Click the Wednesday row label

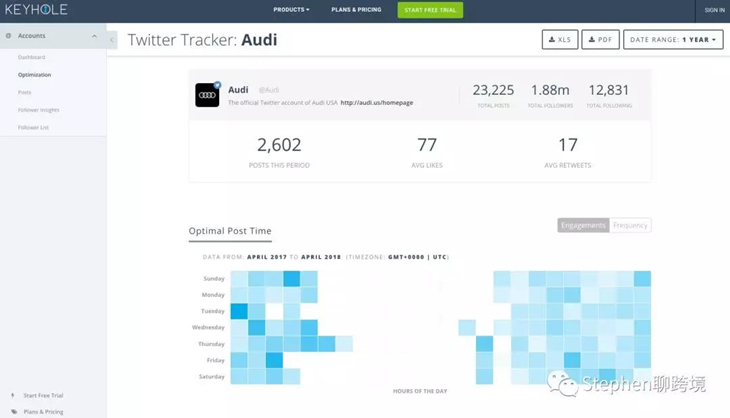tap(208, 328)
